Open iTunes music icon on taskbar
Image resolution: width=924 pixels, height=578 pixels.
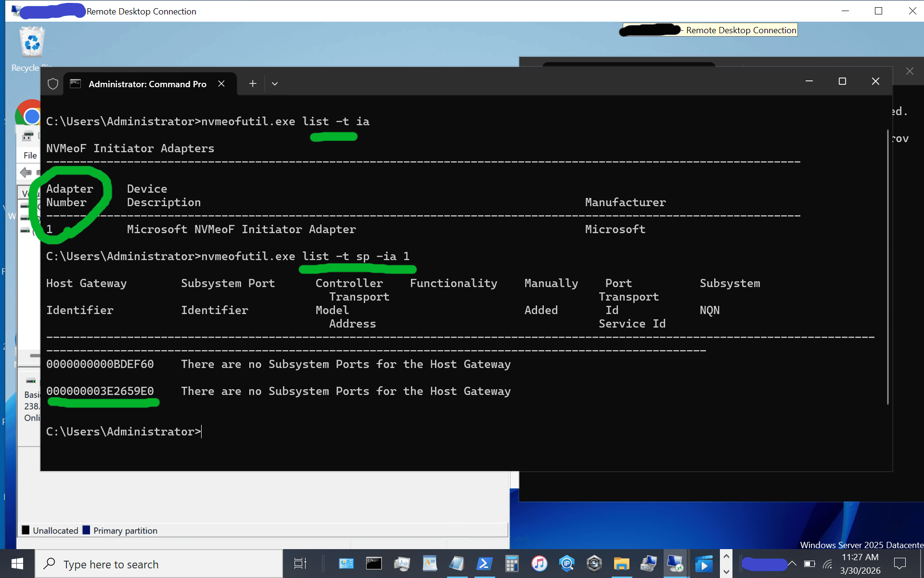click(x=539, y=564)
